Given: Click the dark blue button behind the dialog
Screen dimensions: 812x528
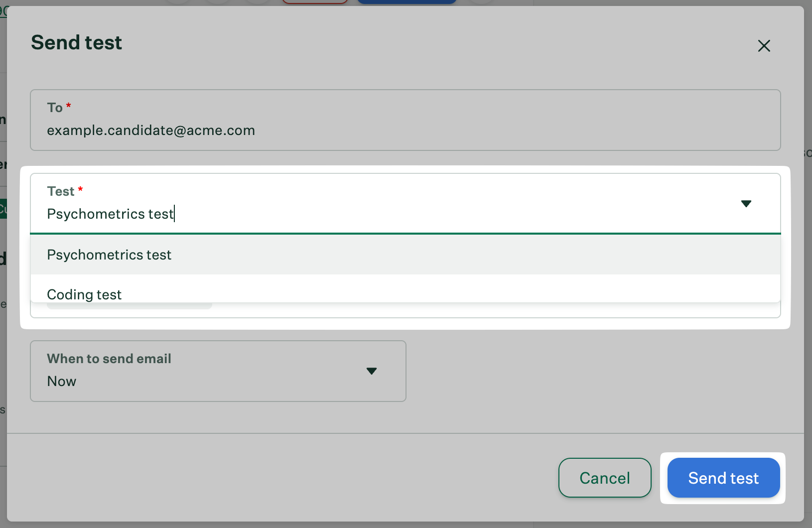Looking at the screenshot, I should 406,2.
